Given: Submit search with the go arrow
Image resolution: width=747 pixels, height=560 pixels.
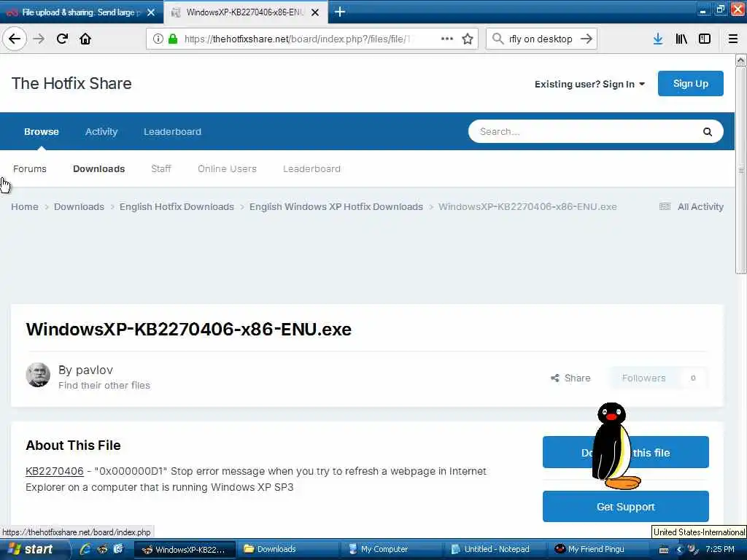Looking at the screenshot, I should tap(587, 39).
